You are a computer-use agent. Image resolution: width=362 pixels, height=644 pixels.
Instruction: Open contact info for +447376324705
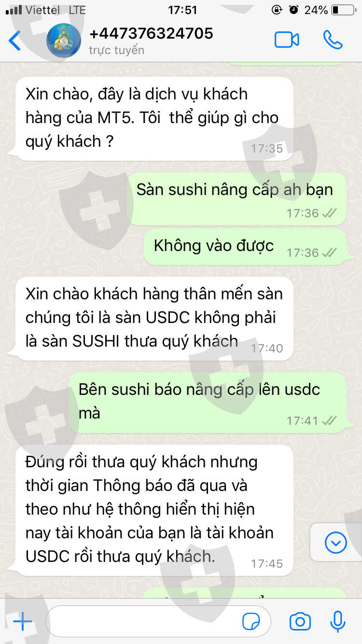pyautogui.click(x=151, y=33)
